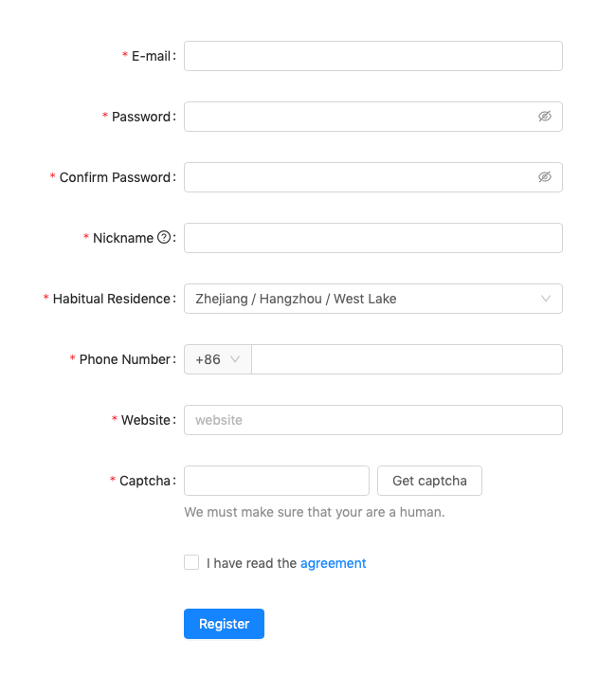Click the Nickname input field
This screenshot has width=616, height=675.
pos(373,238)
